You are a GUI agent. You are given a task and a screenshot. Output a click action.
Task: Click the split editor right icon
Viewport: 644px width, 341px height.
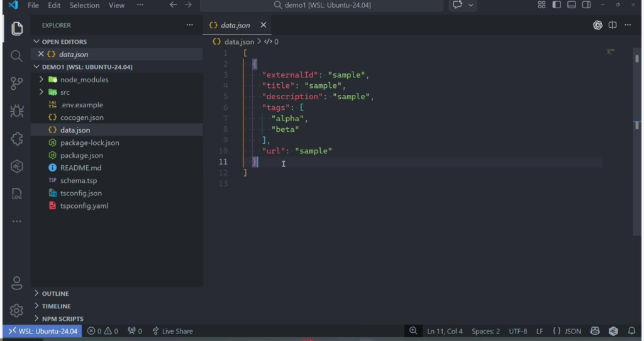613,25
